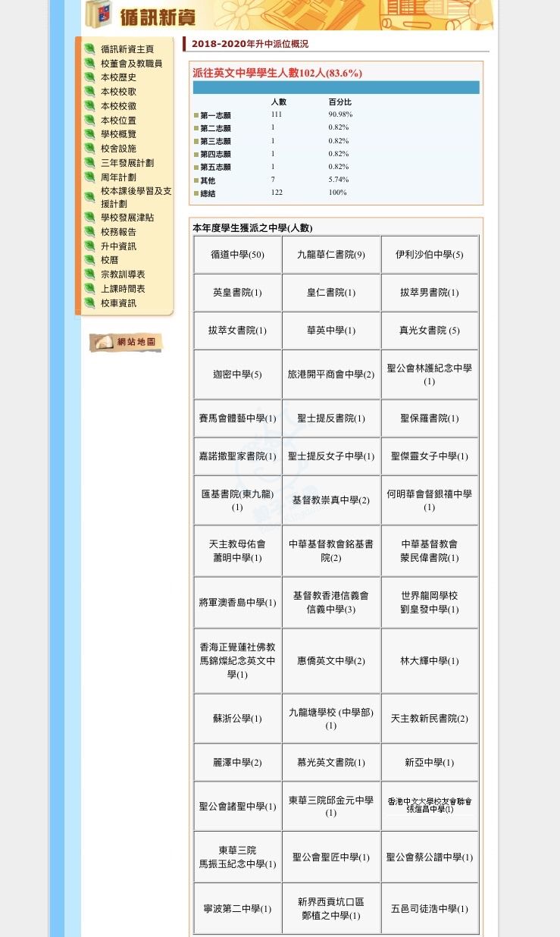Go to the 本校校歌 page
This screenshot has width=560, height=937.
pos(118,92)
